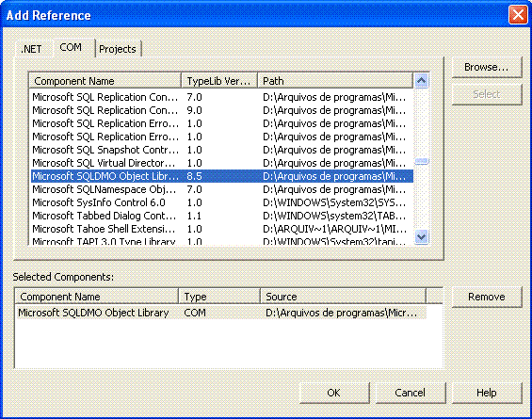The image size is (532, 419).
Task: Click the Type column header
Action: (x=219, y=297)
